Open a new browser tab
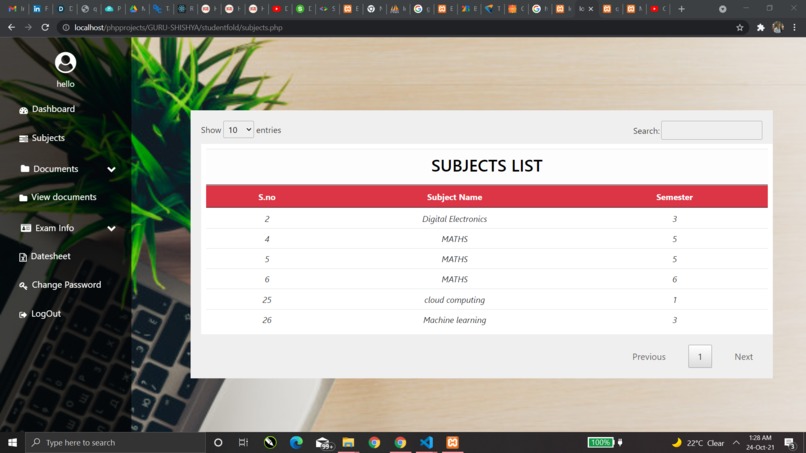This screenshot has height=453, width=806. point(682,9)
